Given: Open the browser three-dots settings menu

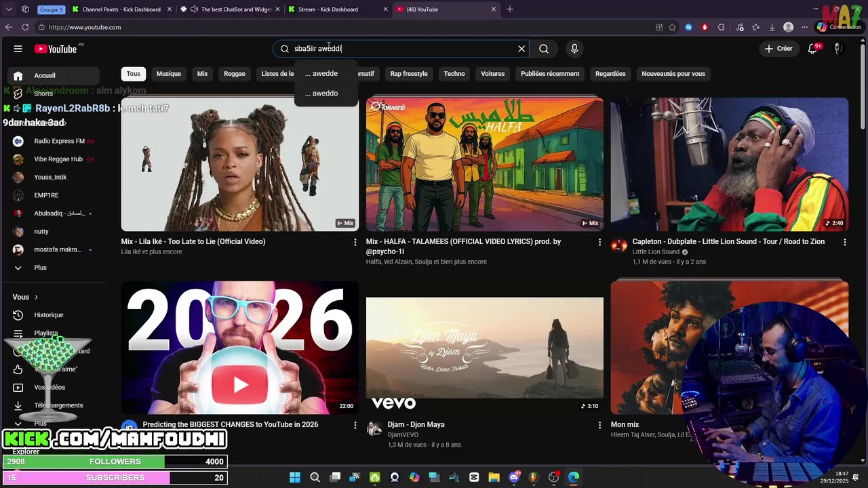Looking at the screenshot, I should coord(804,27).
